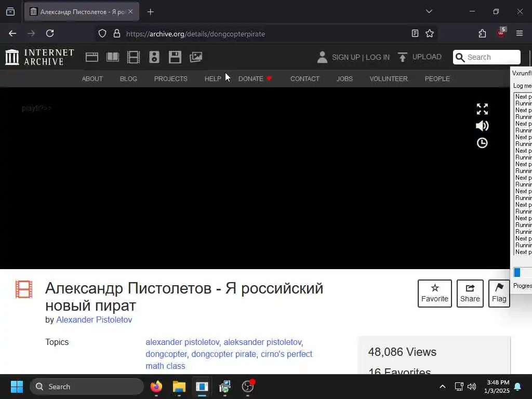Open the Software floppy disk icon
Viewport: 532px width, 399px height.
pyautogui.click(x=175, y=57)
